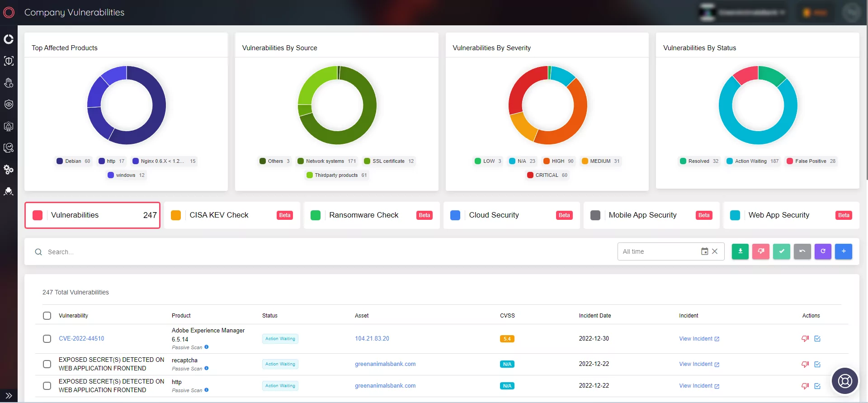The width and height of the screenshot is (868, 403).
Task: Open the All time date range picker
Action: point(704,251)
